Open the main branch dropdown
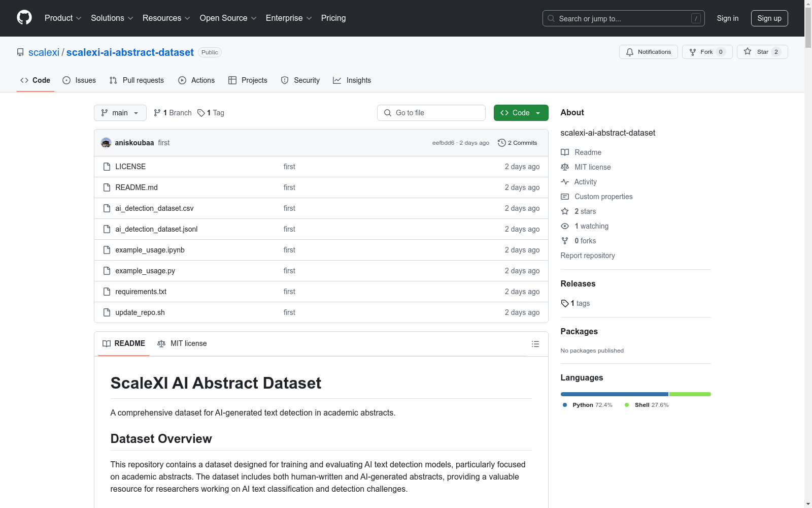 [x=120, y=113]
